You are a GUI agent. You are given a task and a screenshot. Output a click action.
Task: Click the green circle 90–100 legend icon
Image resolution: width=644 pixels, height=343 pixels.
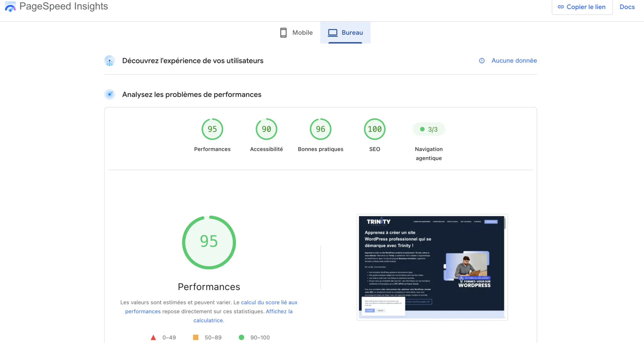tap(241, 337)
